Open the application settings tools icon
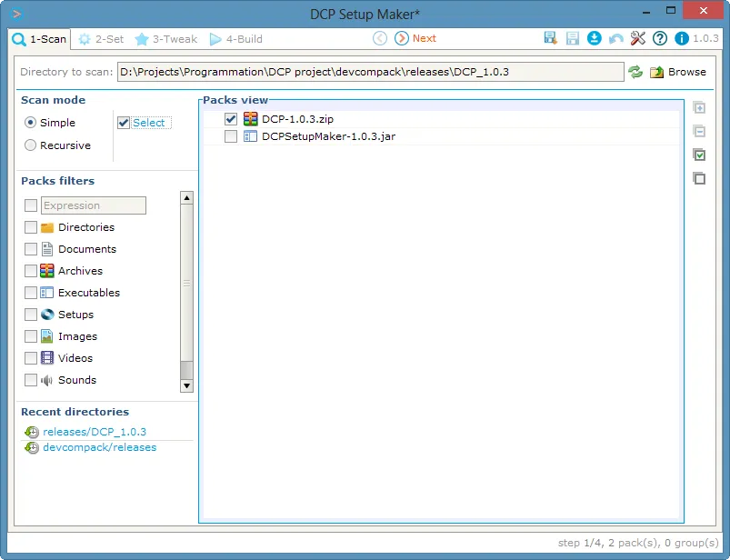Screen dimensions: 730x560 [638, 39]
